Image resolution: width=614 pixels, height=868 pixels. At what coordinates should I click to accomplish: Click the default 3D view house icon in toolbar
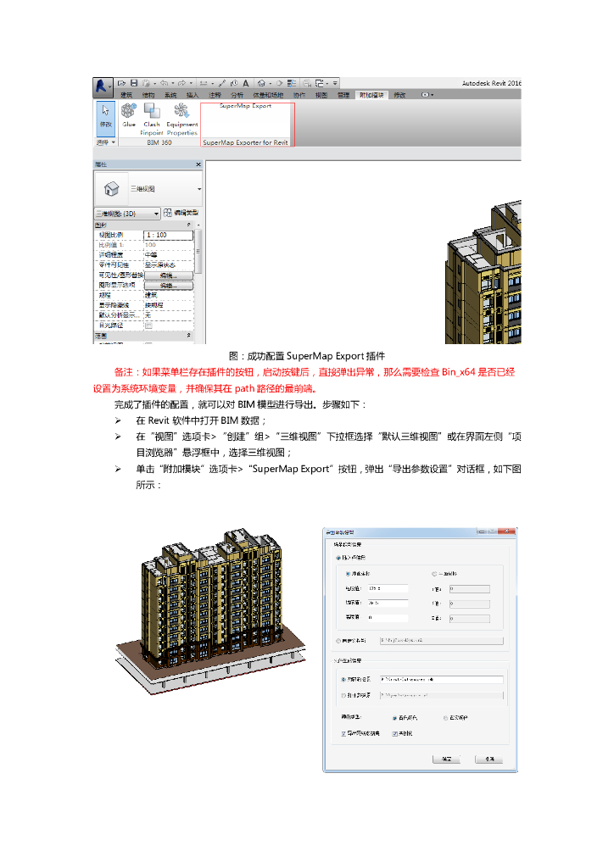pos(261,83)
